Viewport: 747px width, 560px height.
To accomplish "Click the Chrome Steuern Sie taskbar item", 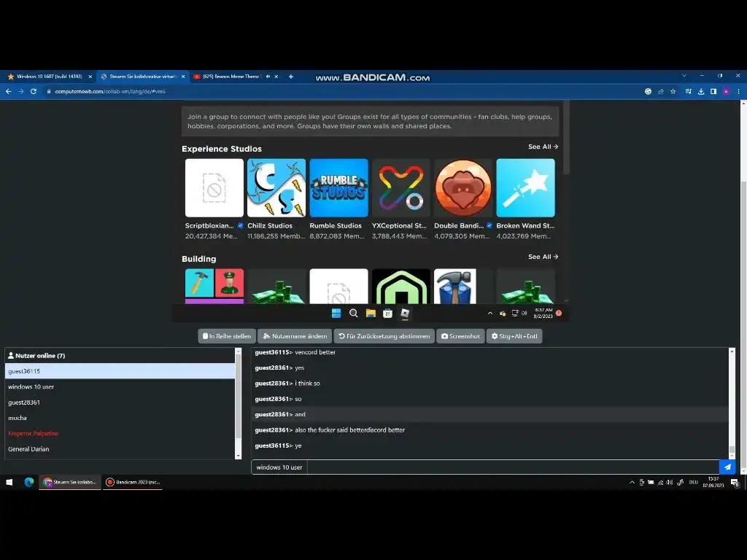I will coord(70,483).
